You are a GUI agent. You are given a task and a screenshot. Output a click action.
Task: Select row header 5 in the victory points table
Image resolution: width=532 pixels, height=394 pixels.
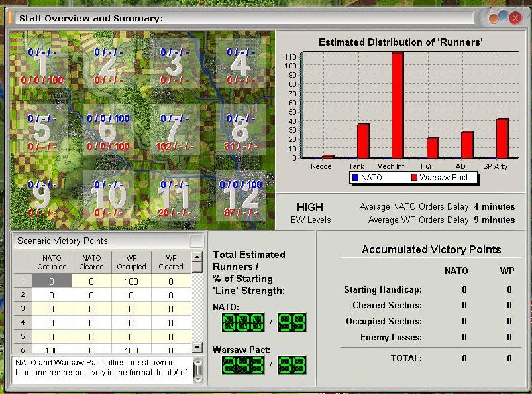tap(23, 336)
